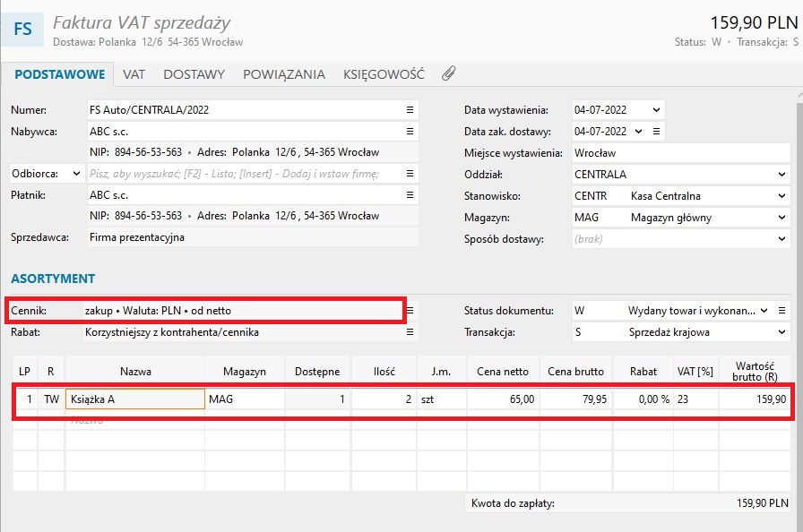Open the menu icon beside Płatnik field

click(x=410, y=194)
